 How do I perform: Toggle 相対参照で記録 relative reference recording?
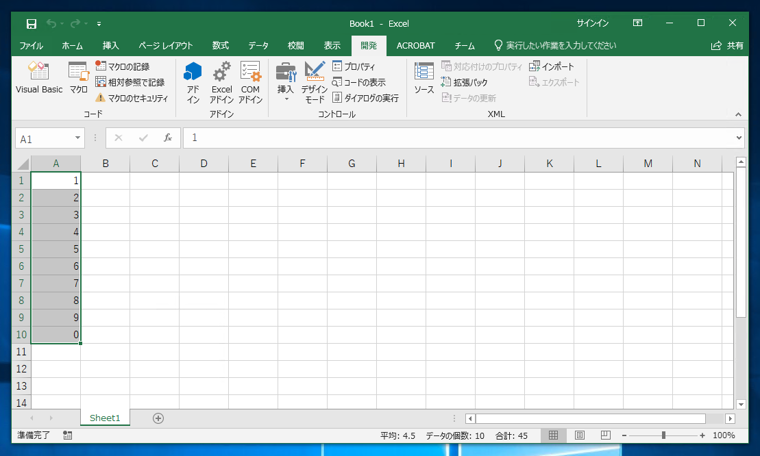(130, 82)
